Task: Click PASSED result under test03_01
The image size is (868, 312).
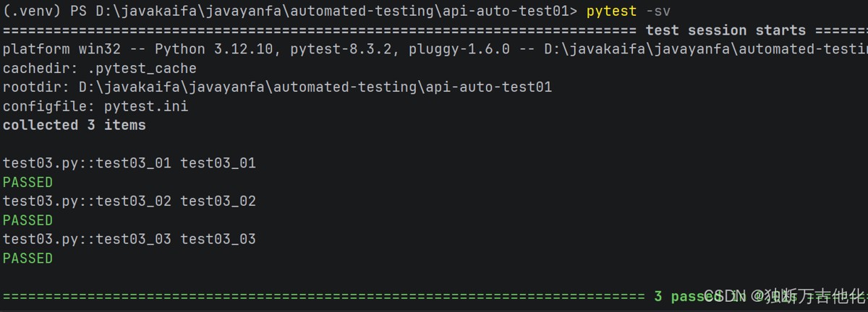Action: (27, 182)
